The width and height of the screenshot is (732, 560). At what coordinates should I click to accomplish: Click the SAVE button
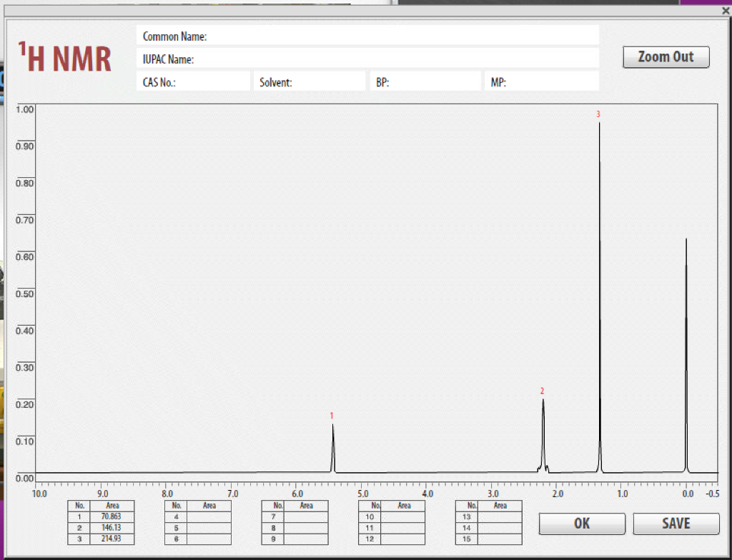pos(676,524)
